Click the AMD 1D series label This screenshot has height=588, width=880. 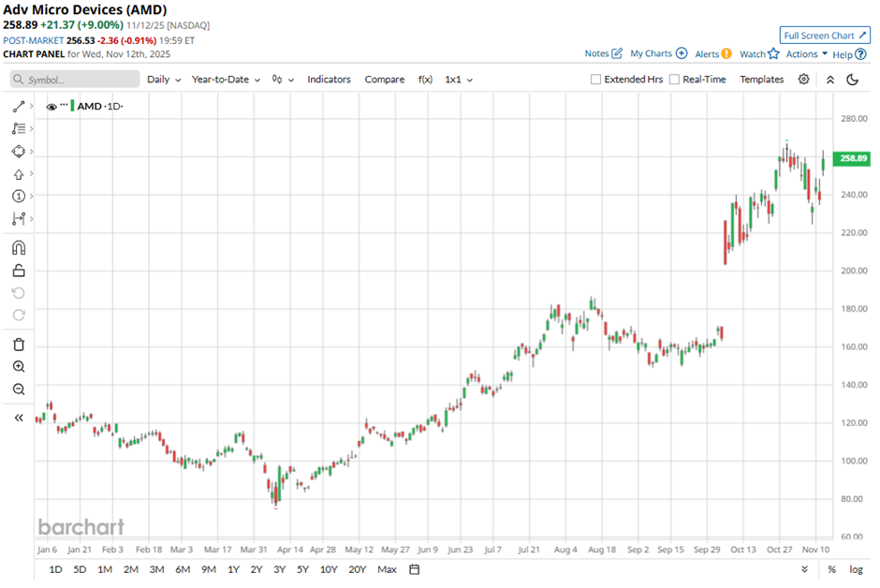[x=100, y=106]
